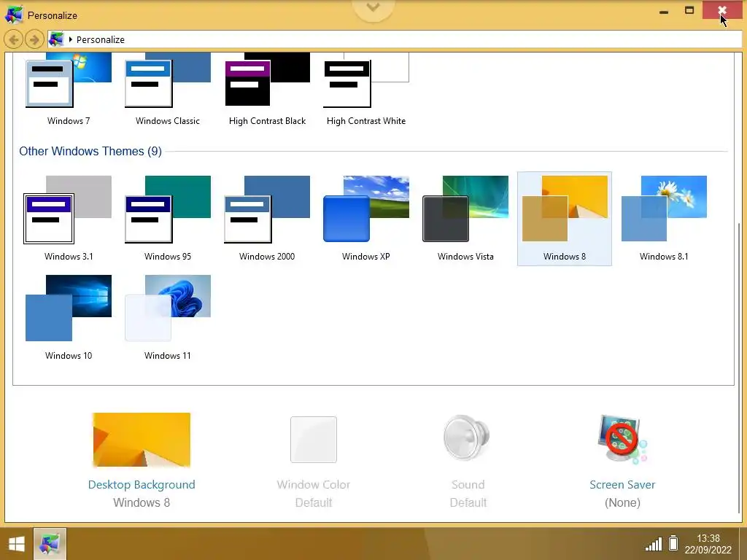
Task: Apply the Windows 95 theme
Action: tap(168, 219)
